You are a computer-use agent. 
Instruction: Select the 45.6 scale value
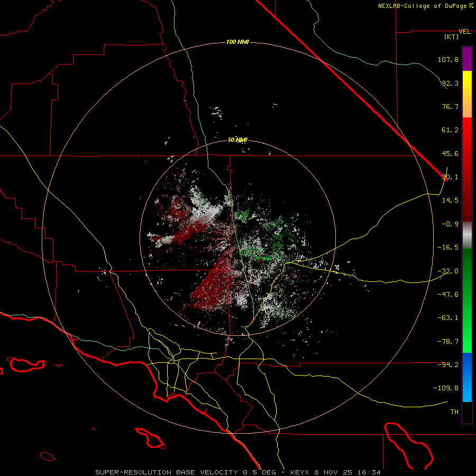click(450, 153)
